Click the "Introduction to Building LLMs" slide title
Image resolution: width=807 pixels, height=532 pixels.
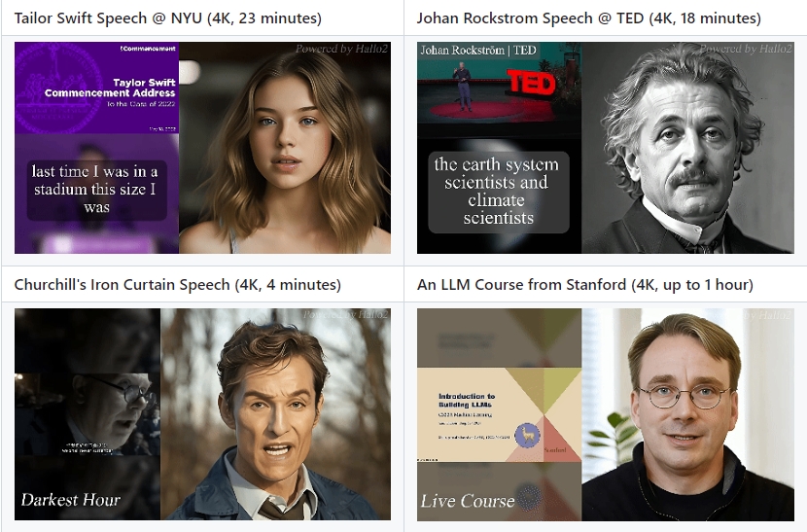(467, 401)
